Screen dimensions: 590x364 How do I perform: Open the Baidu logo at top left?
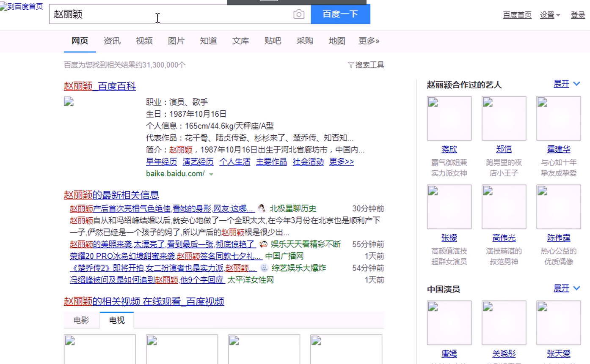click(x=22, y=6)
